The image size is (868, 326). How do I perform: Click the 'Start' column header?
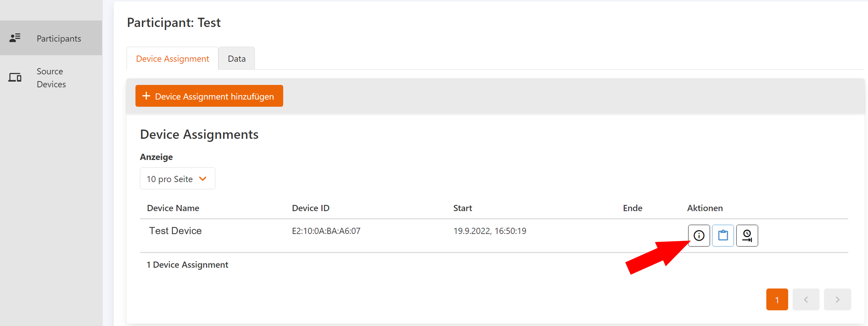tap(462, 208)
